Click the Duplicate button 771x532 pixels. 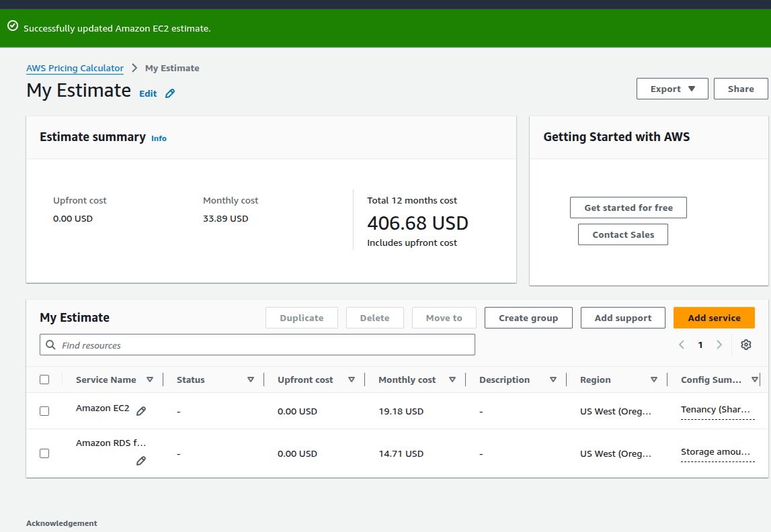(302, 318)
